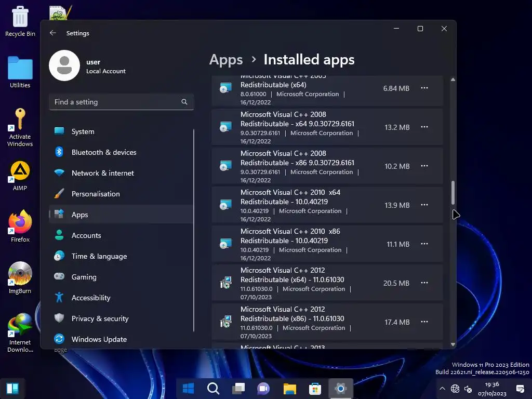The height and width of the screenshot is (399, 532).
Task: Open Accounts settings
Action: [121, 235]
